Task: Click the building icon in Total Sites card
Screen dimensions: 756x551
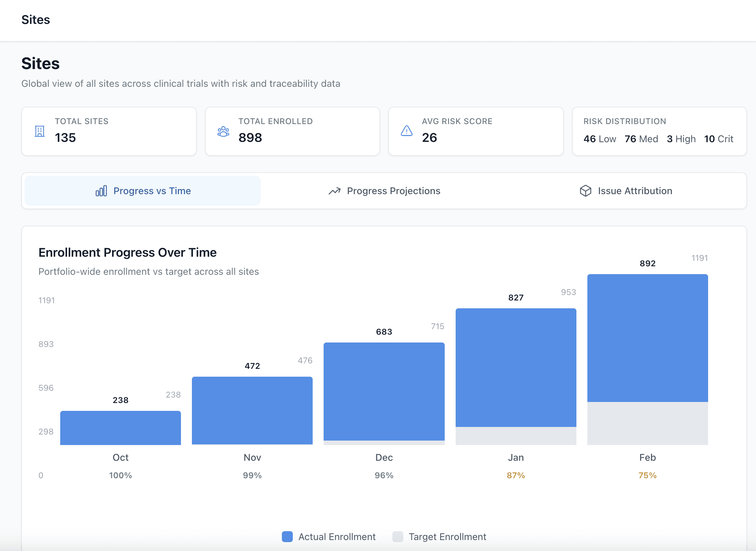Action: 40,131
